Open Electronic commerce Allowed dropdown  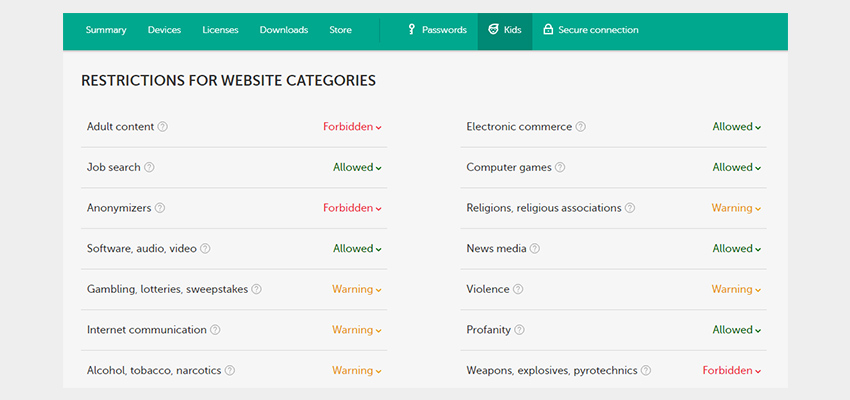737,127
